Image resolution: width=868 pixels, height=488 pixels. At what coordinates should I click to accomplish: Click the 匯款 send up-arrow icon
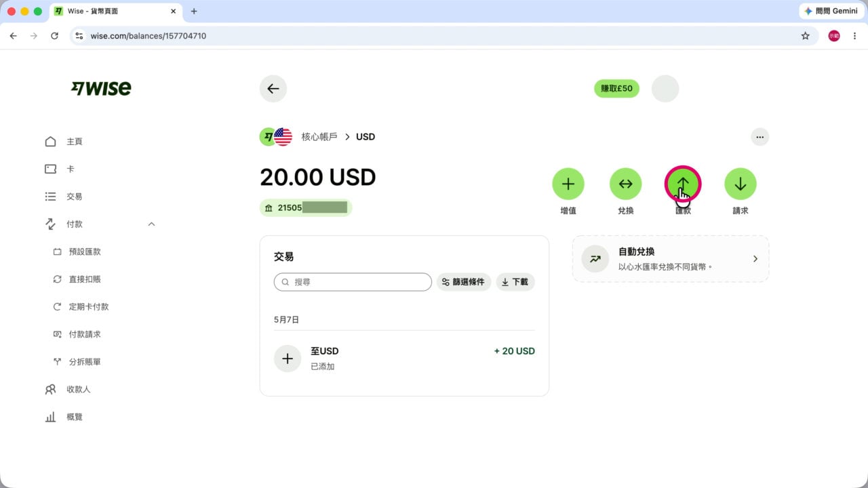point(683,184)
